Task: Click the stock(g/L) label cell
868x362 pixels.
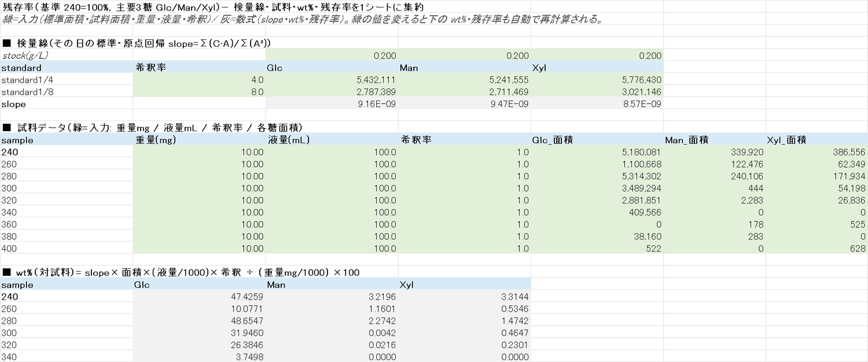Action: (66, 56)
